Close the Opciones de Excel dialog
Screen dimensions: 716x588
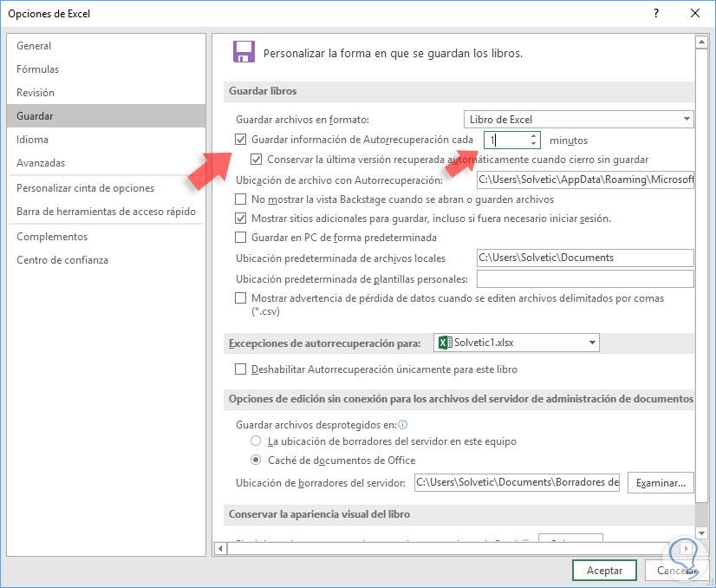pyautogui.click(x=695, y=13)
